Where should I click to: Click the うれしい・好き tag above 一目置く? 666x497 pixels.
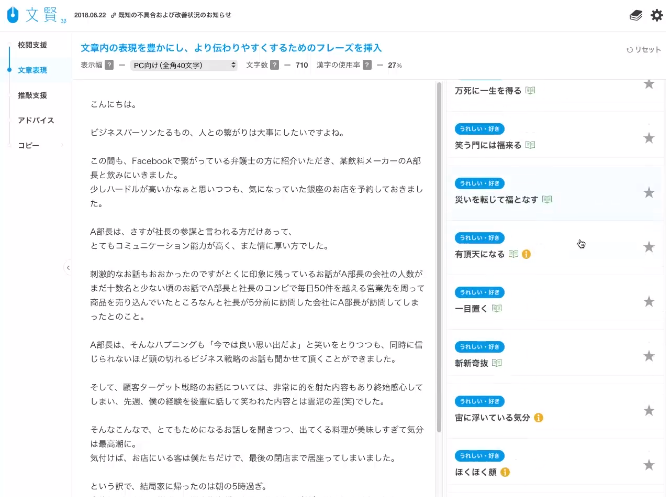coord(480,292)
